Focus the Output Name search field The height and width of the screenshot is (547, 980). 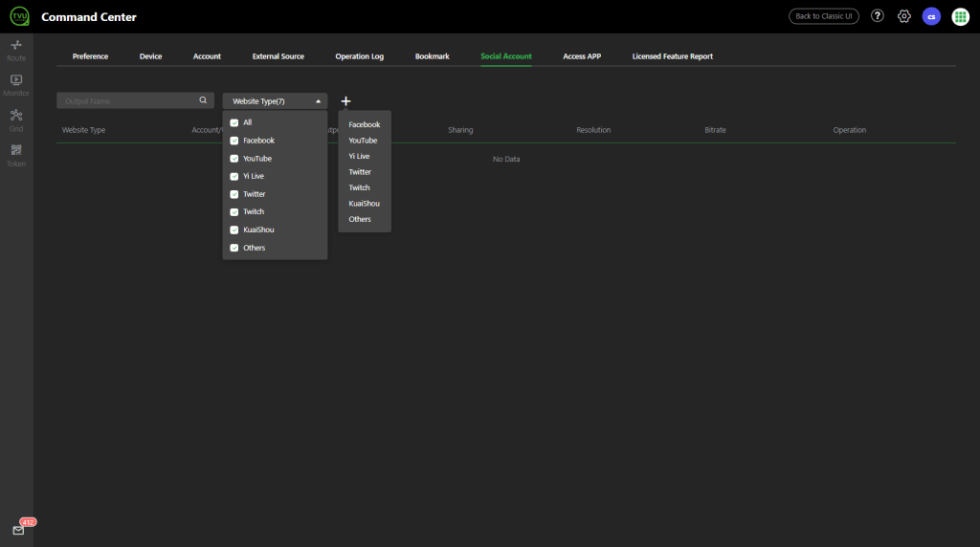coord(135,101)
